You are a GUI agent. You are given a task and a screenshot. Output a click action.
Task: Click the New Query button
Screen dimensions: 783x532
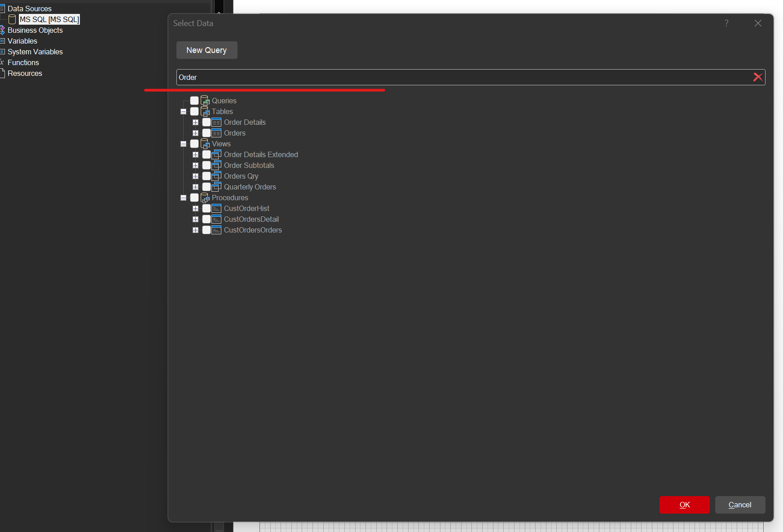click(207, 50)
